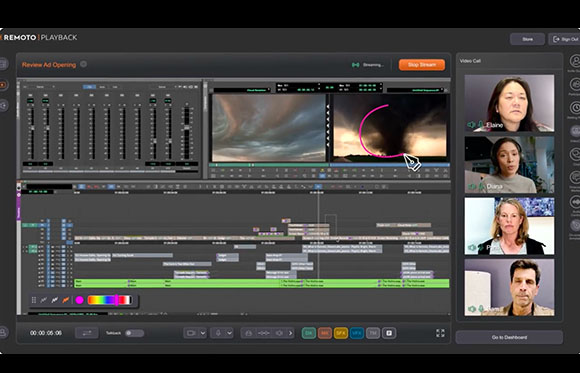Screen dimensions: 580x373
Task: Select Diana's video tile
Action: 509,165
